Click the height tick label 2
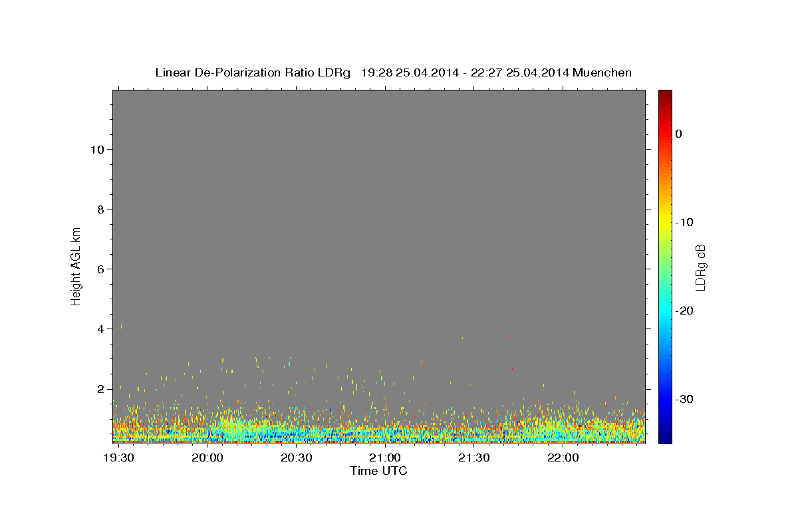The height and width of the screenshot is (532, 798). coord(101,389)
